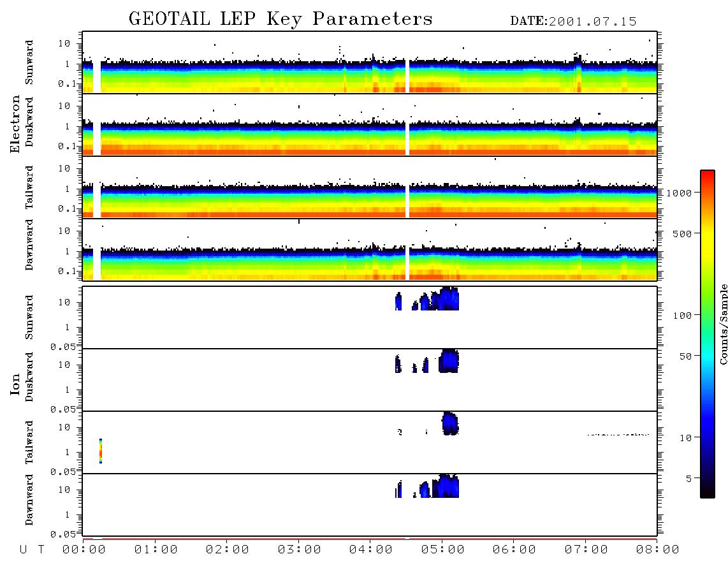Click the 00:00 UT time label
This screenshot has height=561, width=728.
click(x=84, y=550)
